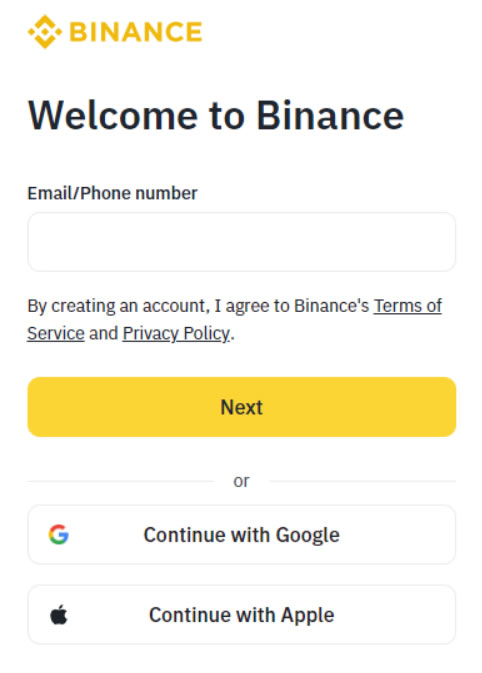Choose Continue with Apple
482x673 pixels.
[x=241, y=614]
